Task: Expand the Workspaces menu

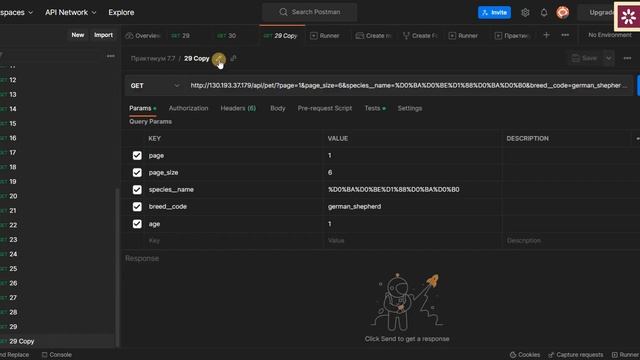Action: click(x=16, y=12)
